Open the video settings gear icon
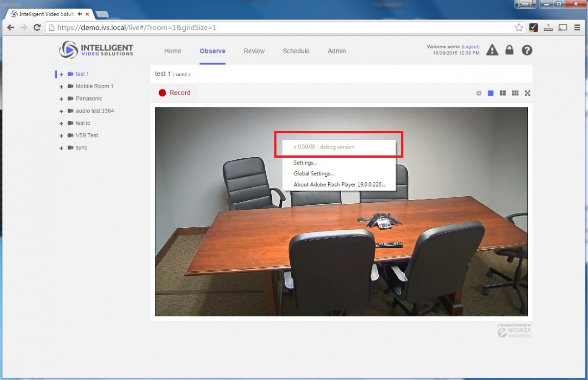The image size is (588, 380). tap(479, 93)
